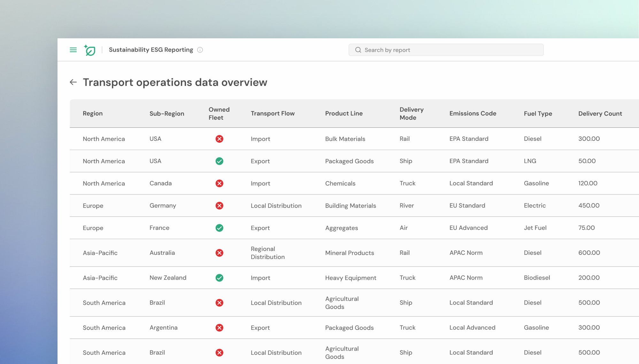The image size is (639, 364).
Task: Click the Delivery Count column header
Action: [600, 113]
